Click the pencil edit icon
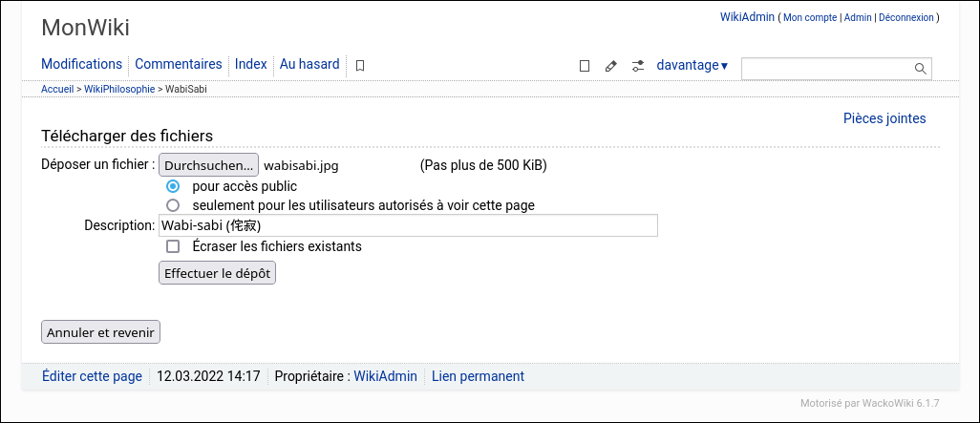 611,66
